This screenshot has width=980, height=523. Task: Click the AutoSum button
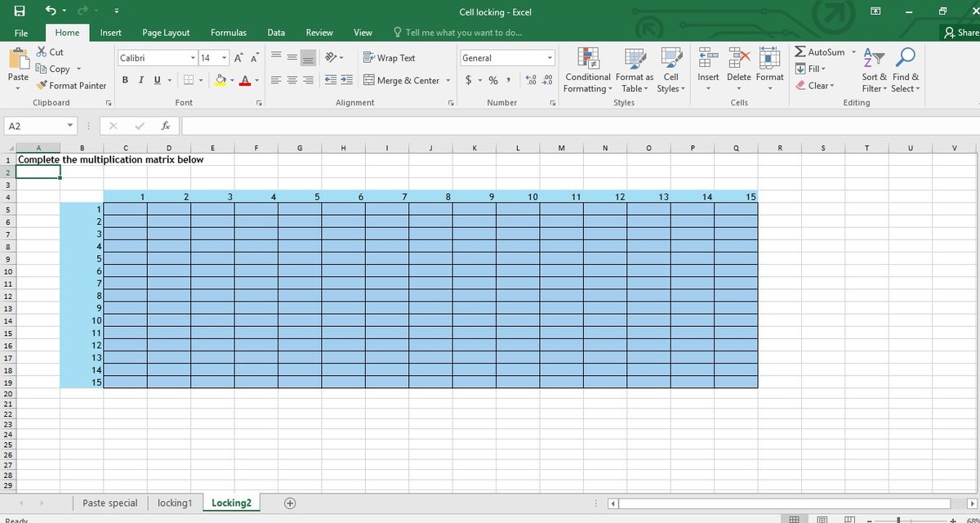(821, 51)
